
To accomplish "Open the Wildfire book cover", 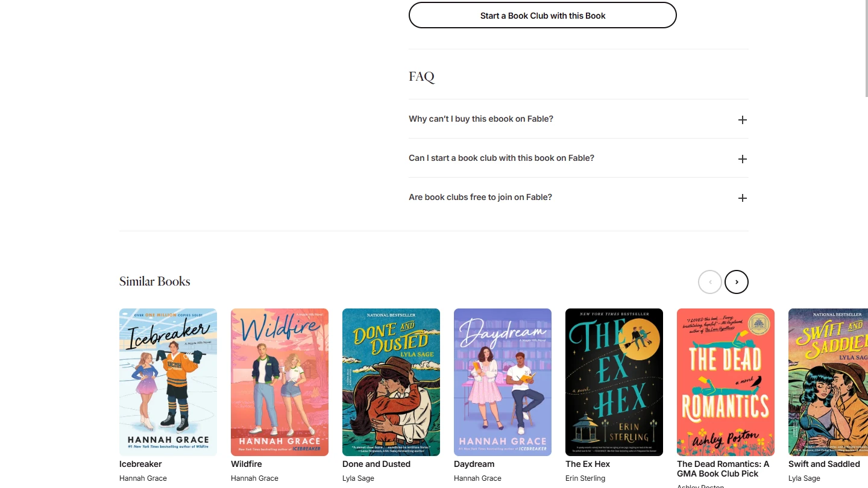I will tap(280, 382).
